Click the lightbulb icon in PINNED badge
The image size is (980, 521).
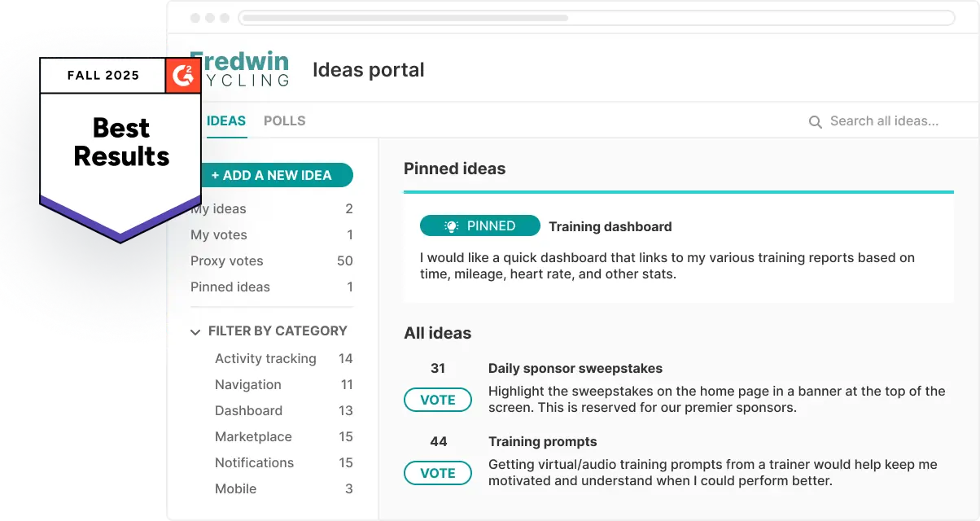(x=451, y=226)
